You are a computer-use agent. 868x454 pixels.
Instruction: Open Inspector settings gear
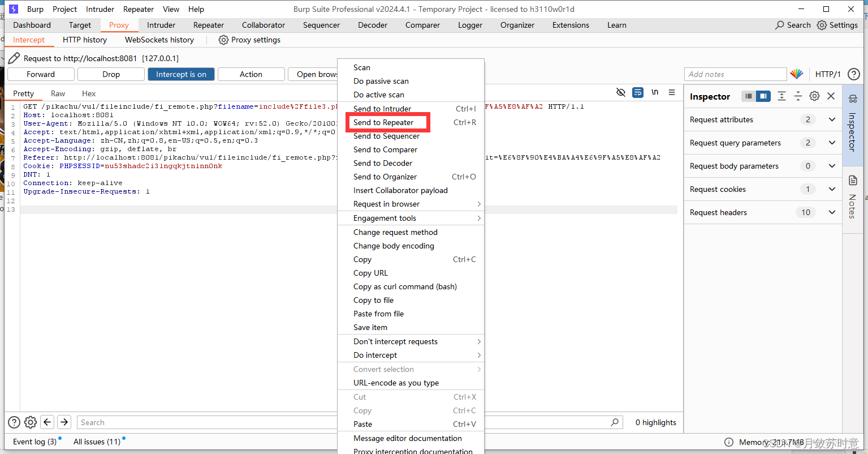point(814,96)
